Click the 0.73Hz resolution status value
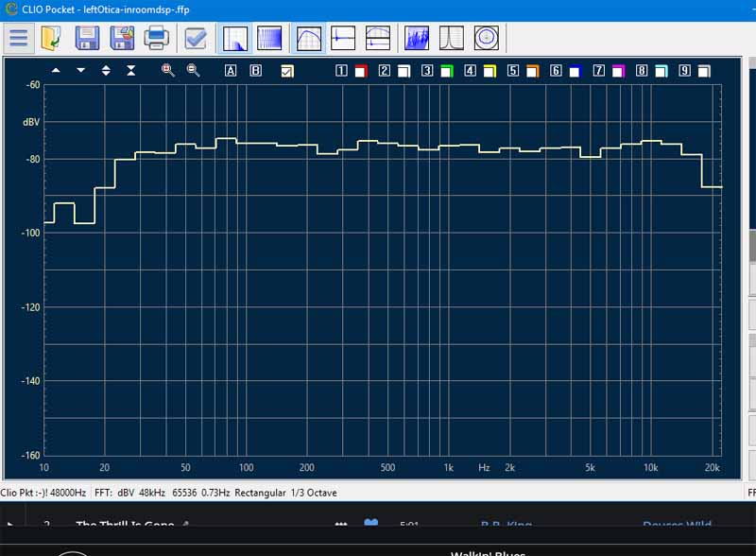The height and width of the screenshot is (556, 756). pos(215,493)
